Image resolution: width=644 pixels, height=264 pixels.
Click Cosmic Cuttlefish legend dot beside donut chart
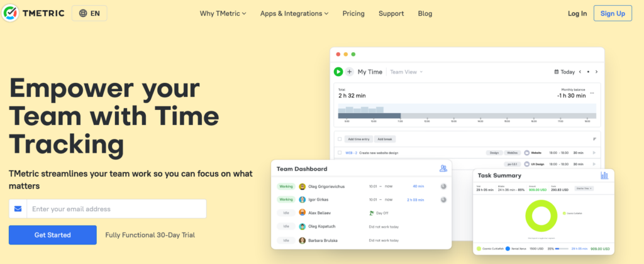(x=564, y=214)
